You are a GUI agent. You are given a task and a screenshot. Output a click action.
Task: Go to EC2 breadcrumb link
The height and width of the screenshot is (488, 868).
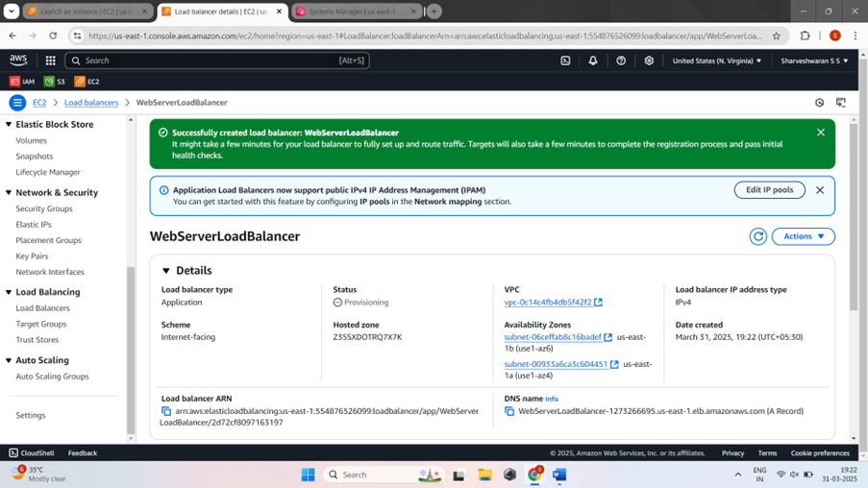pyautogui.click(x=39, y=103)
